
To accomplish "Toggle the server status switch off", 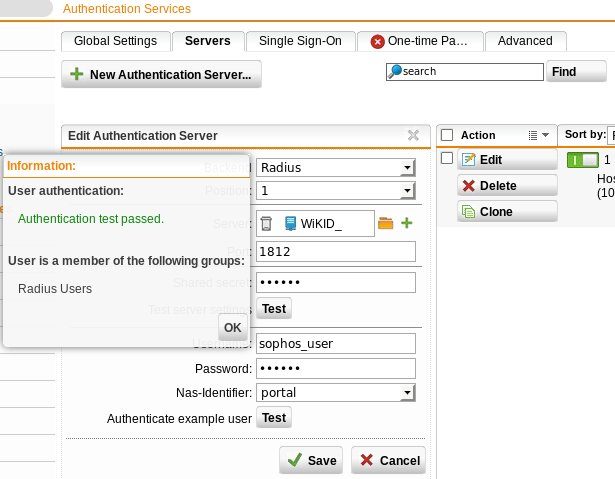I will point(581,160).
